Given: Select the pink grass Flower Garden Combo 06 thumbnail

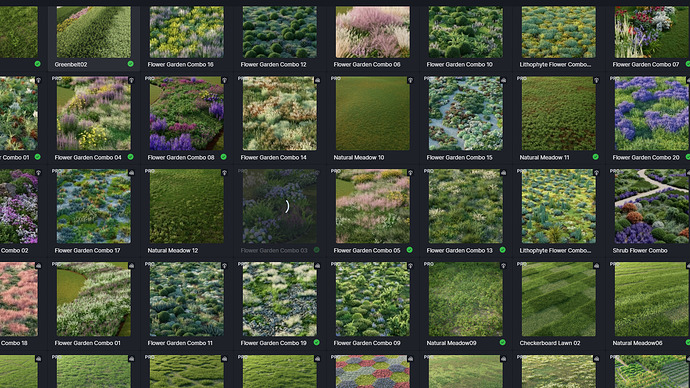Looking at the screenshot, I should pos(373,32).
